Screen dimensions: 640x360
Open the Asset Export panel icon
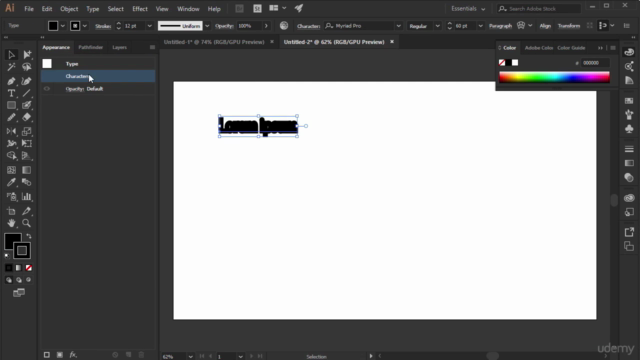pyautogui.click(x=629, y=232)
